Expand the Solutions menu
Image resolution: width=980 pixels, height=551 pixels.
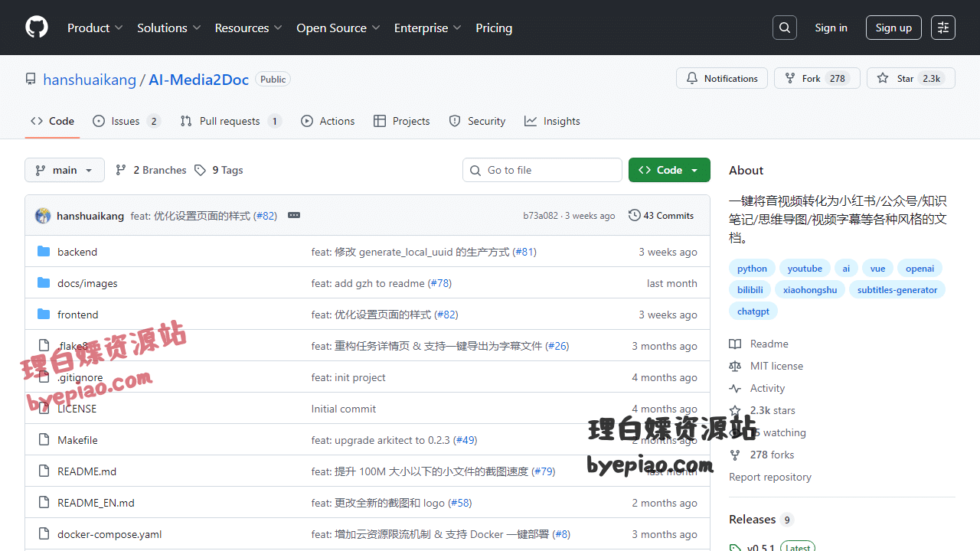[x=169, y=28]
